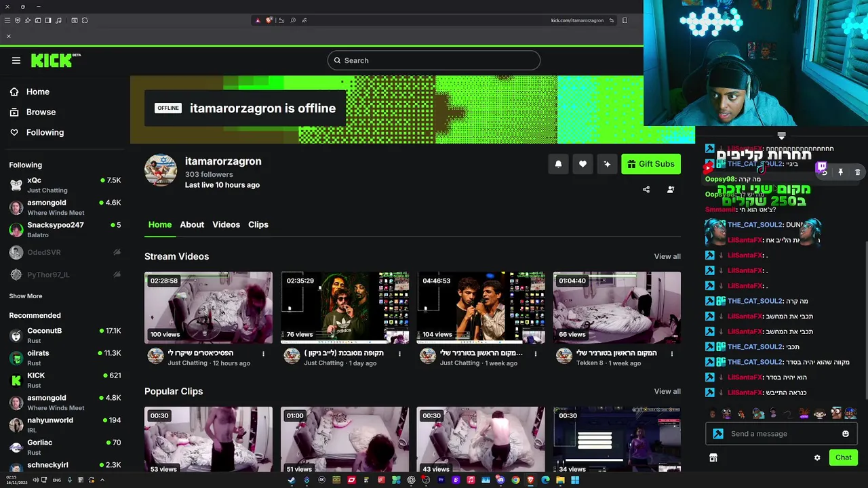Viewport: 868px width, 488px height.
Task: Delete the hovered Oopsy98 chat message
Action: [x=857, y=172]
